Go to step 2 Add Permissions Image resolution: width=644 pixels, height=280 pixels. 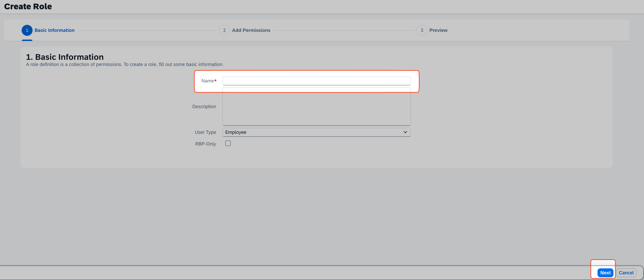(x=244, y=30)
